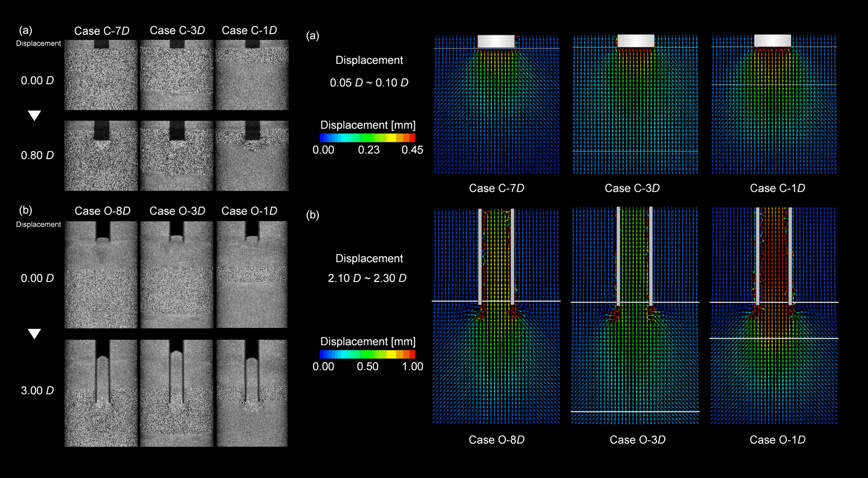This screenshot has height=478, width=868.
Task: Click the "0.05 D ~ 0.10 D" range text
Action: pos(369,83)
